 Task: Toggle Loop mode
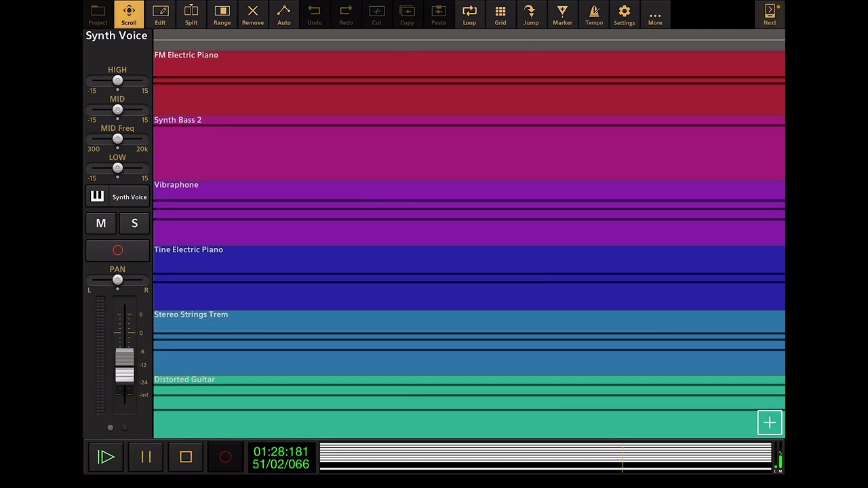click(469, 14)
